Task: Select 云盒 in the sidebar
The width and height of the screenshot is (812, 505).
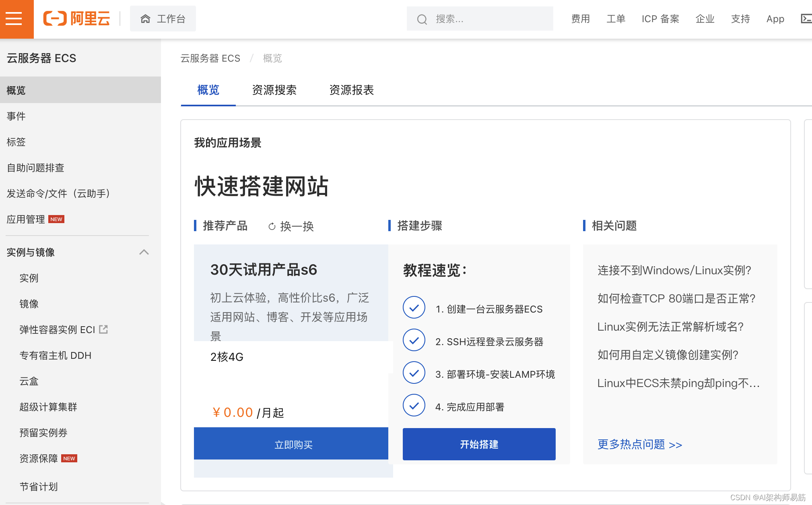Action: [80, 381]
